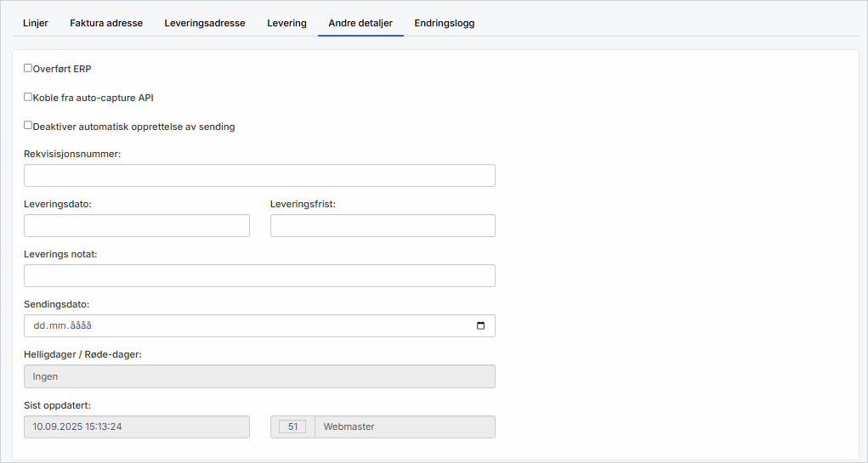Image resolution: width=868 pixels, height=463 pixels.
Task: Open the Faktura adresse tab
Action: coord(106,23)
